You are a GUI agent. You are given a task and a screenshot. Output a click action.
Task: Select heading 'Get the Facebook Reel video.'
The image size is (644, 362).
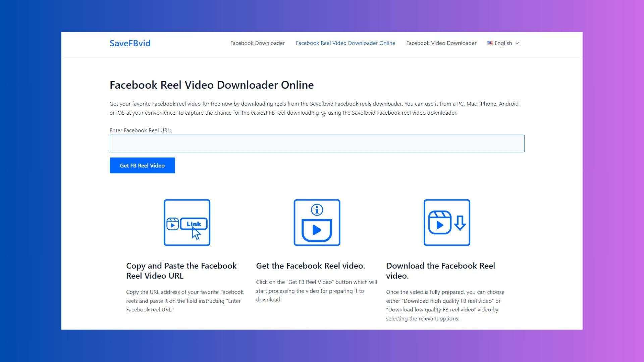(x=310, y=266)
